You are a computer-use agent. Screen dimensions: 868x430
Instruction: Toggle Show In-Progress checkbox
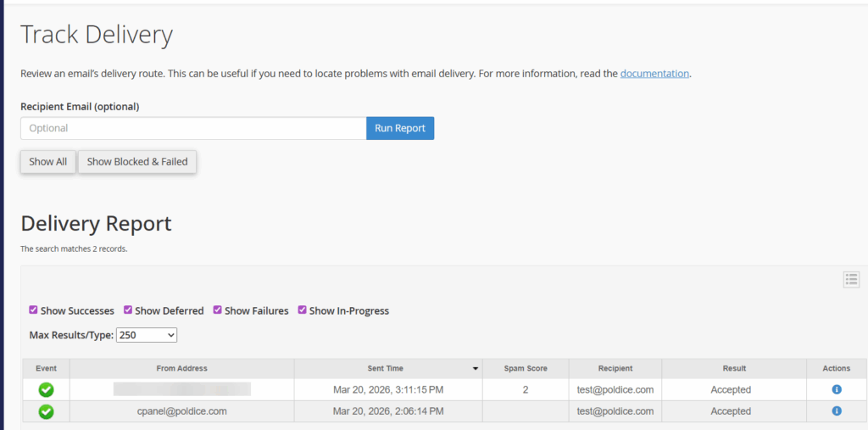click(x=303, y=310)
